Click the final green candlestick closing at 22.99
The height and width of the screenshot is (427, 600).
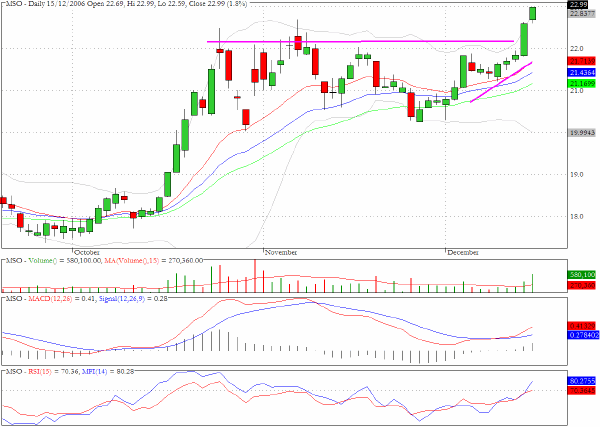[532, 13]
